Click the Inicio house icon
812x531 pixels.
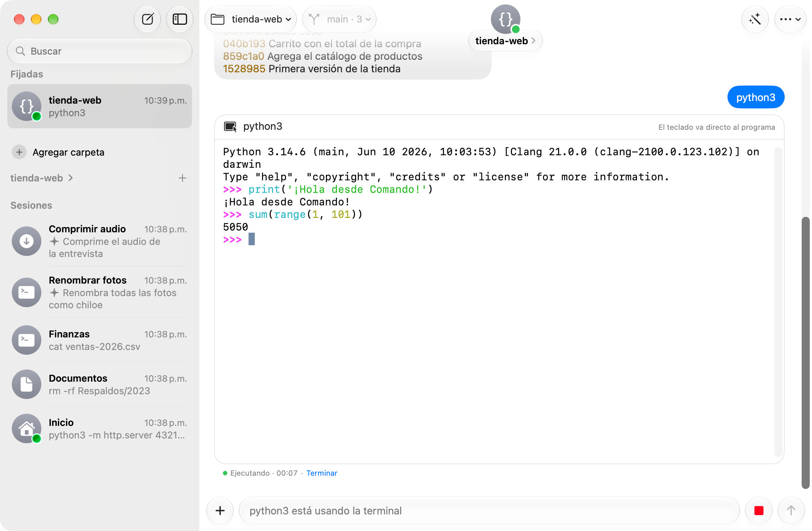[x=27, y=428]
